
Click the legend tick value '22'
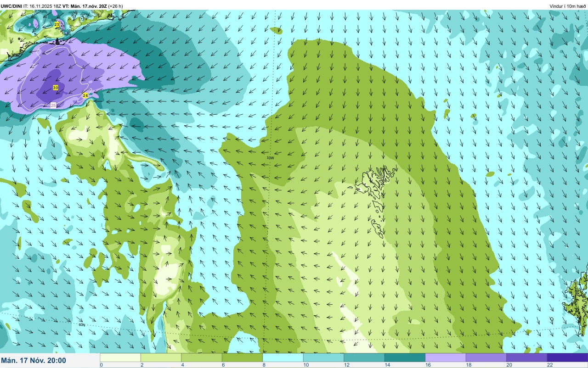pyautogui.click(x=550, y=365)
